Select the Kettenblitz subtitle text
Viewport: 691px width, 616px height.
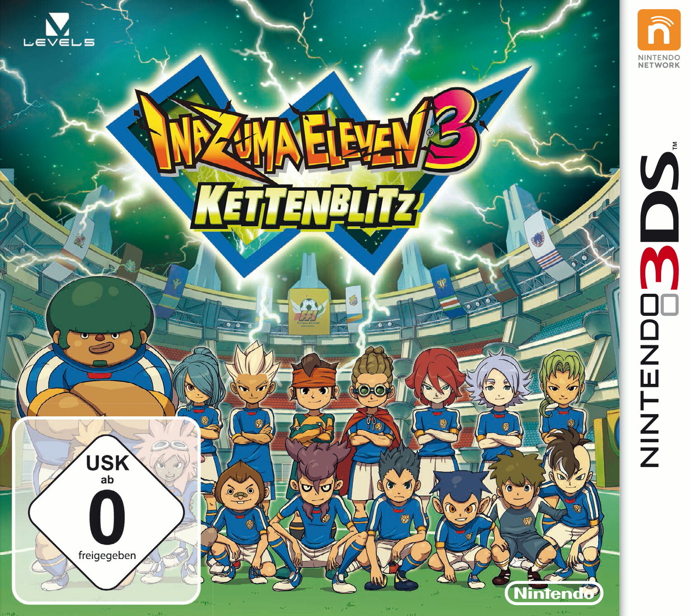pyautogui.click(x=303, y=206)
